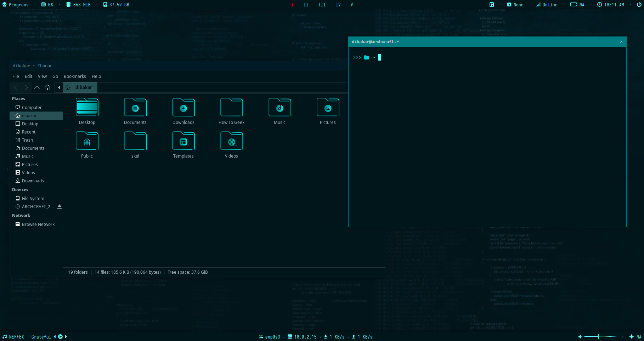Open the Programs launcher menu
The image size is (644, 341).
tap(15, 5)
